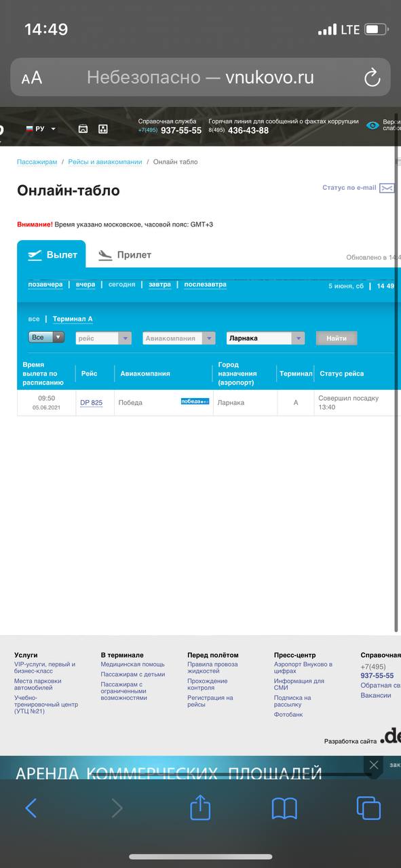Click the Победа airline logo
This screenshot has width=401, height=868.
[x=195, y=401]
